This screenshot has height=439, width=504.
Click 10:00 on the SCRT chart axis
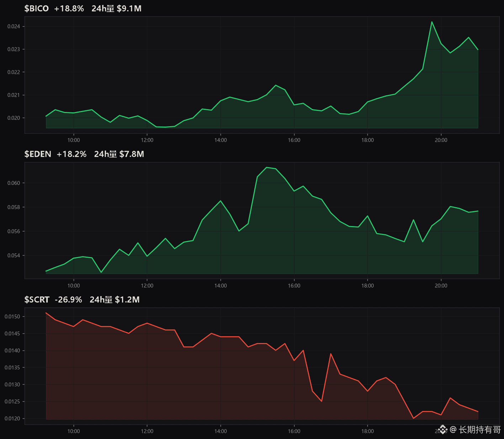click(x=74, y=431)
